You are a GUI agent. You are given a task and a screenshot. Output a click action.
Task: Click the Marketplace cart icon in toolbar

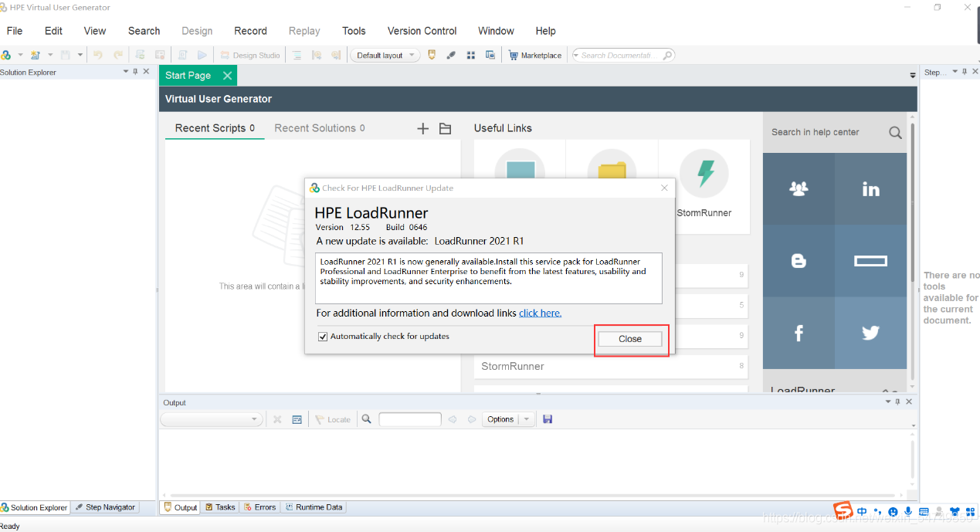(x=513, y=56)
